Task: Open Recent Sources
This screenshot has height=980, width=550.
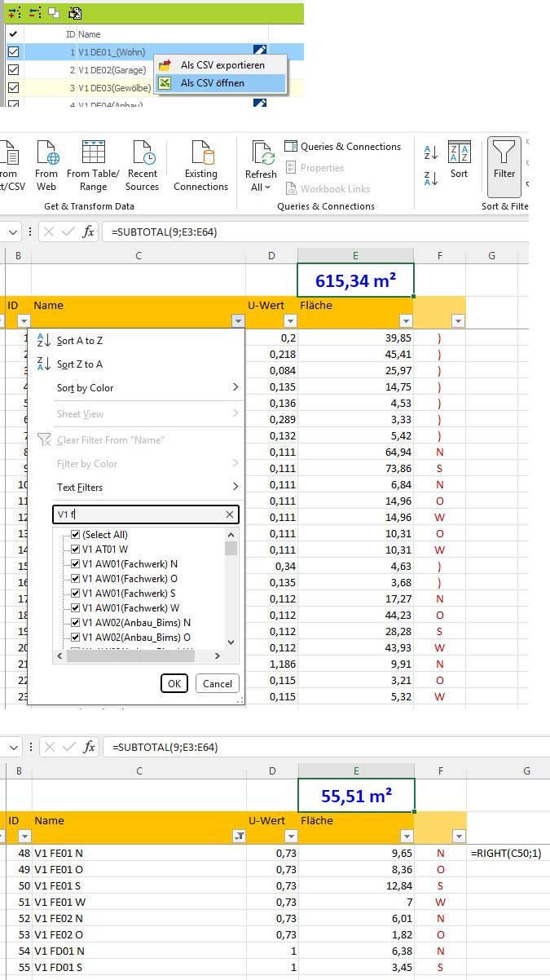Action: [143, 155]
